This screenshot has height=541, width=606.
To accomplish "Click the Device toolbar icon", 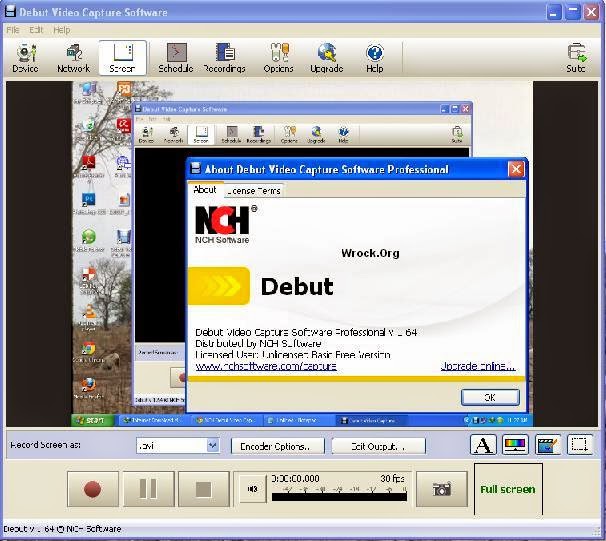I will click(25, 57).
